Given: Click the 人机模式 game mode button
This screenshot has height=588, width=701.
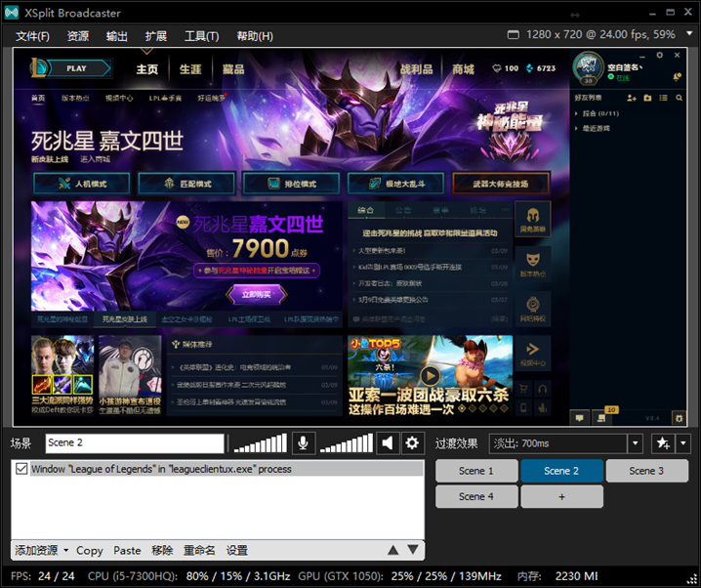Looking at the screenshot, I should tap(82, 184).
